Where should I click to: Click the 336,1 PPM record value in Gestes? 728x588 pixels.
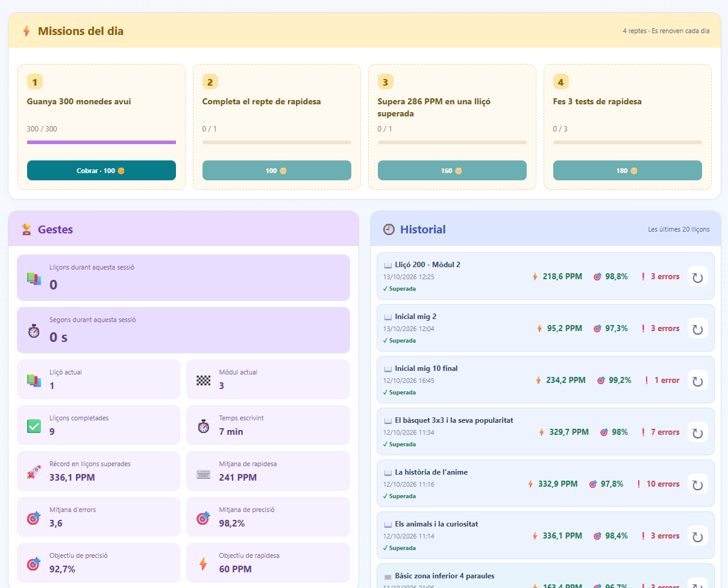pyautogui.click(x=72, y=478)
